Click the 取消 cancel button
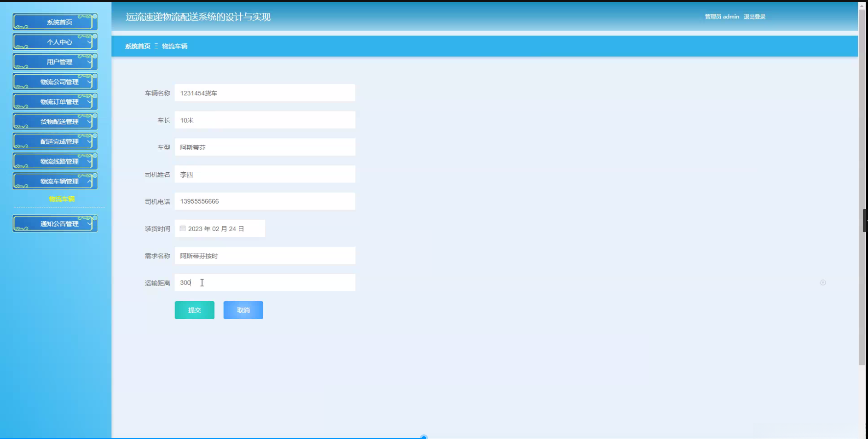Viewport: 868px width, 439px height. (x=243, y=310)
